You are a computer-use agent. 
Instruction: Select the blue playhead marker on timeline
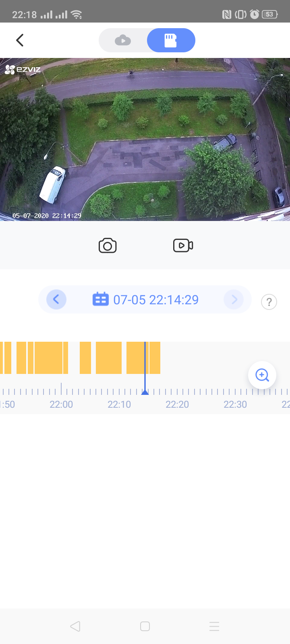pyautogui.click(x=145, y=391)
